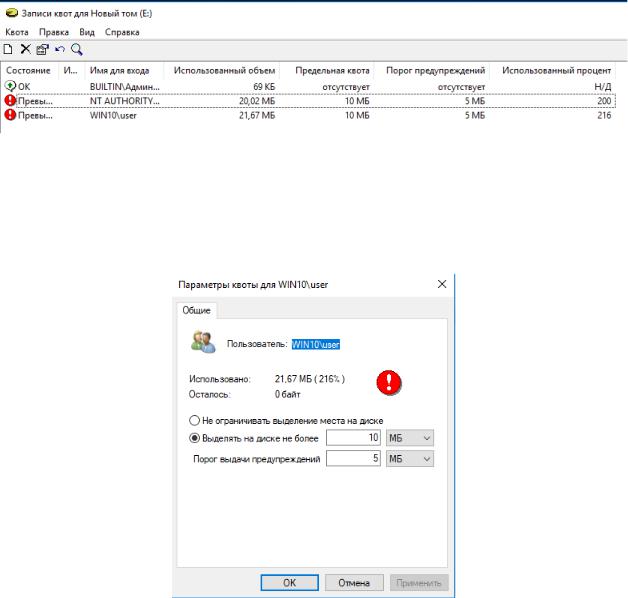This screenshot has width=628, height=598.
Task: Click the 69 КБ used volume cell
Action: coord(264,87)
